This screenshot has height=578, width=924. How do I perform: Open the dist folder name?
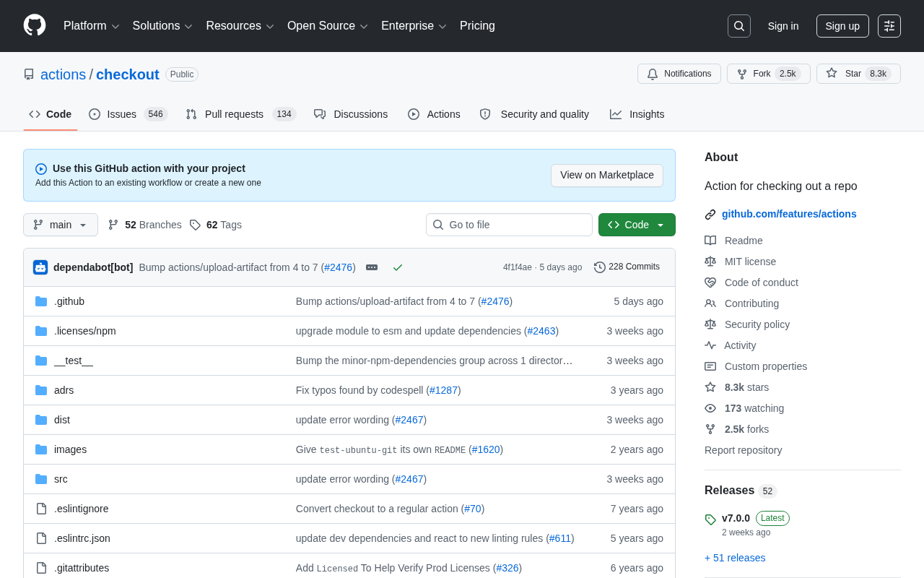click(x=62, y=420)
